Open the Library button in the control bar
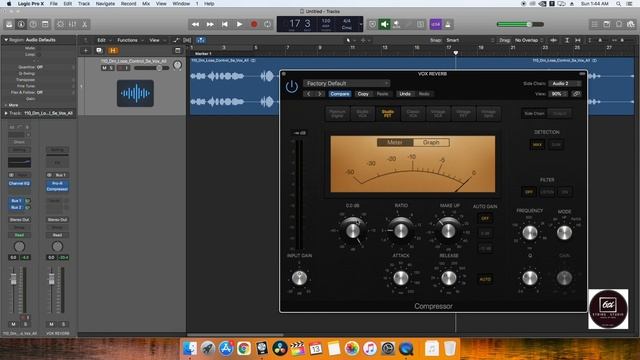Image resolution: width=640 pixels, height=360 pixels. pos(9,24)
